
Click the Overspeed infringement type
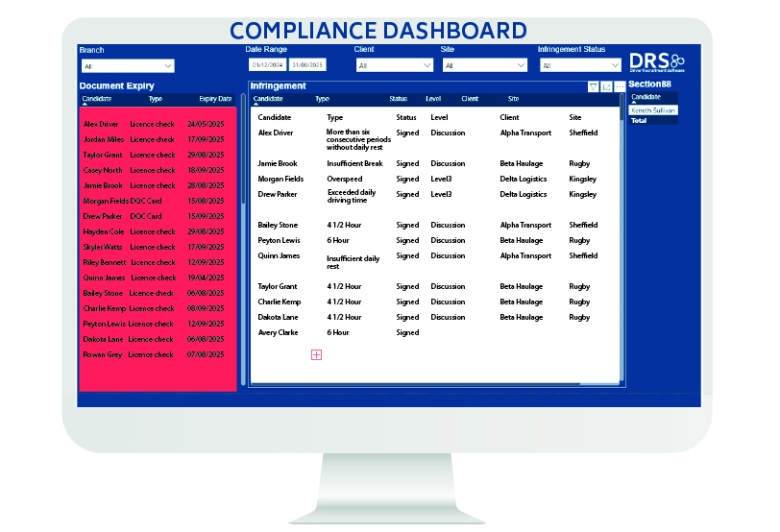[x=344, y=179]
